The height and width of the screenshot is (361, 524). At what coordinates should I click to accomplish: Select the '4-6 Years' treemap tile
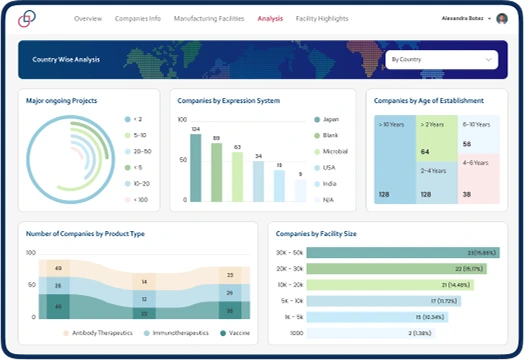479,178
